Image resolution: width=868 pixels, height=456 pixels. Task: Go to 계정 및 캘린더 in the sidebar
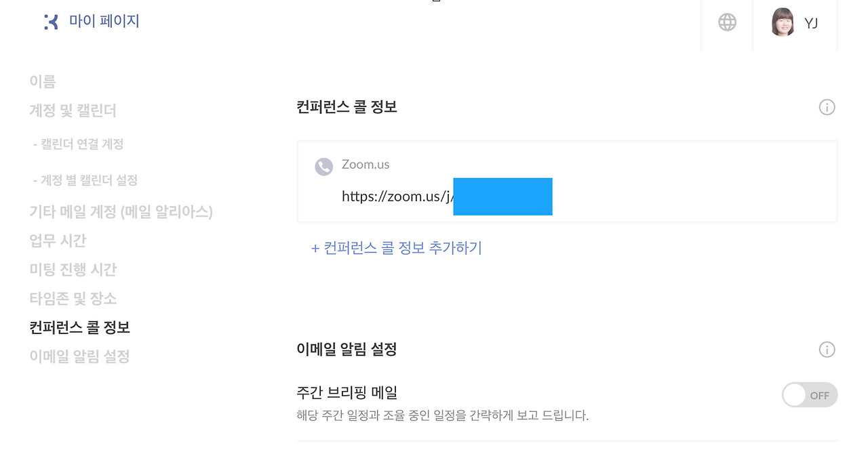pyautogui.click(x=73, y=110)
